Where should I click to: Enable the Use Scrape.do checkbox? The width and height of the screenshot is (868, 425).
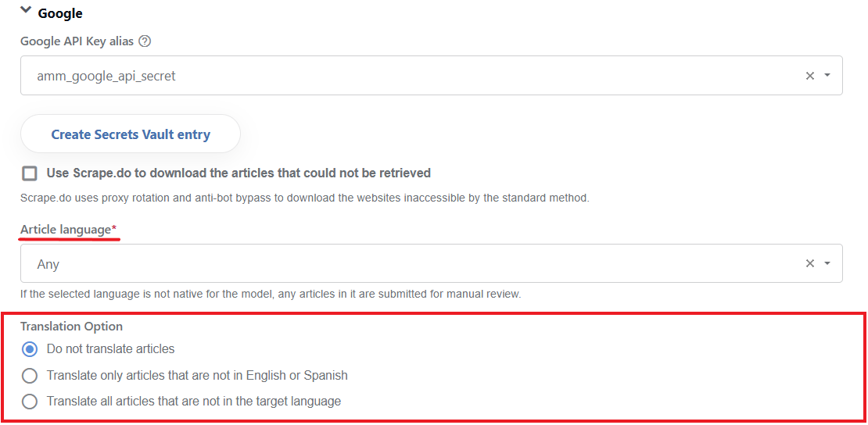tap(30, 173)
